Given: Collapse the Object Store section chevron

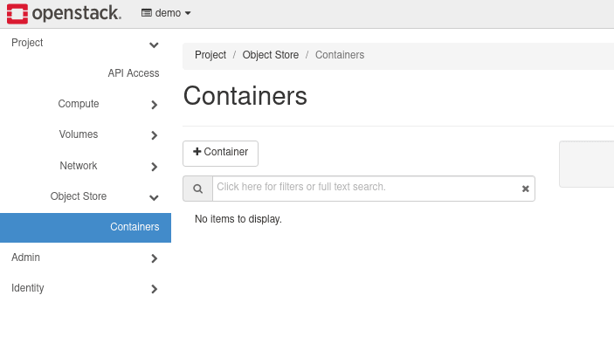Looking at the screenshot, I should point(154,197).
